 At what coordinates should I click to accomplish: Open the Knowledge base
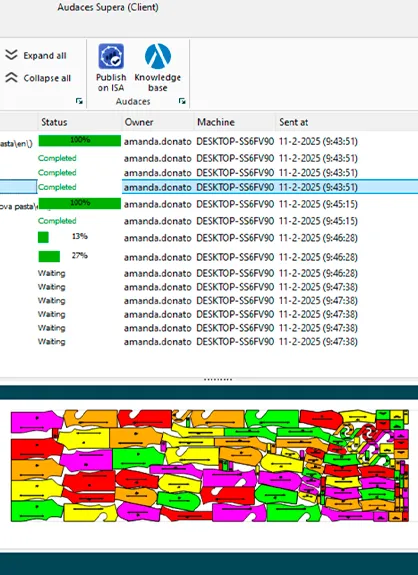point(158,67)
